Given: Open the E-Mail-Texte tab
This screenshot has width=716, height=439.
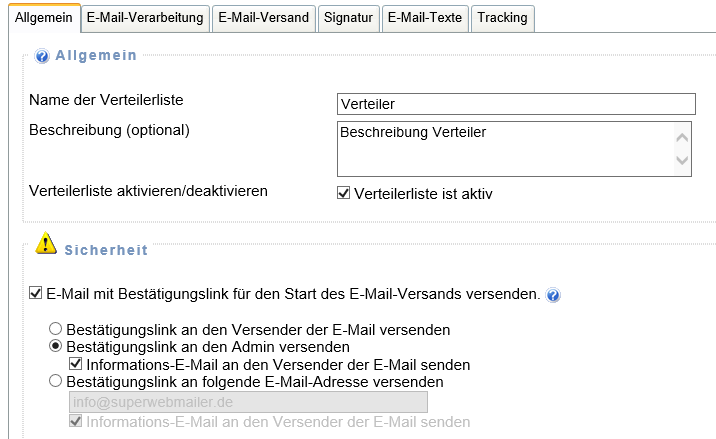Looking at the screenshot, I should click(x=424, y=18).
